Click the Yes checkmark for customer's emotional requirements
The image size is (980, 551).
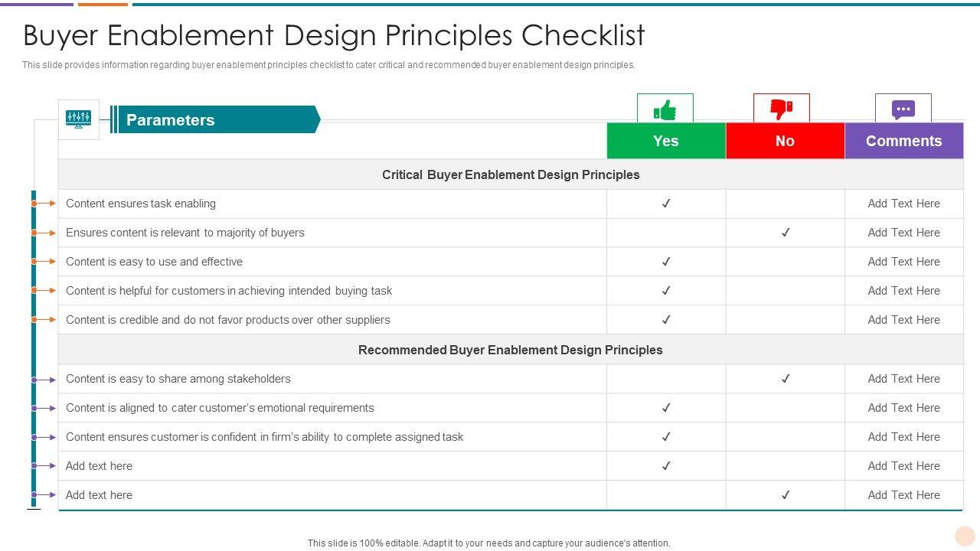click(x=666, y=408)
